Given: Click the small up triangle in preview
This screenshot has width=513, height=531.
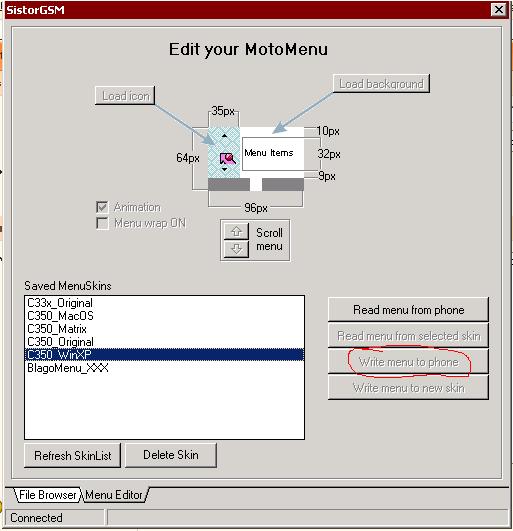Looking at the screenshot, I should coord(224,136).
